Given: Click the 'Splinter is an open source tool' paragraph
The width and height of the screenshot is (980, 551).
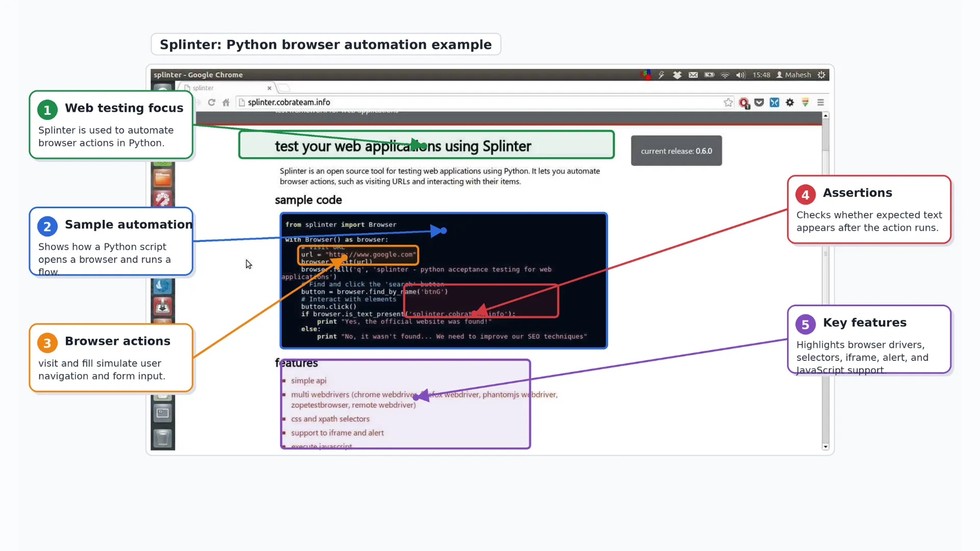Looking at the screenshot, I should [439, 176].
